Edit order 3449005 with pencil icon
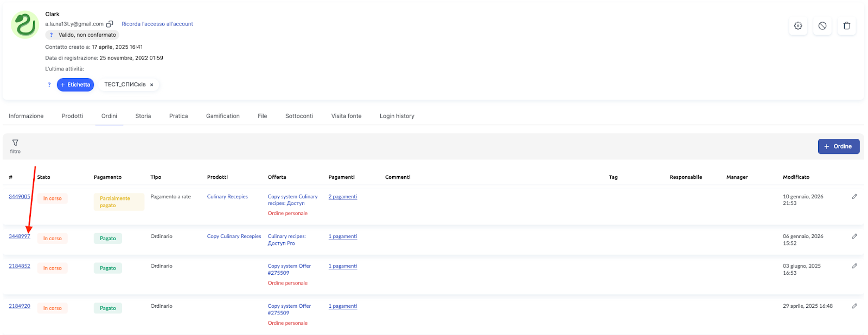Image resolution: width=868 pixels, height=335 pixels. coord(854,197)
